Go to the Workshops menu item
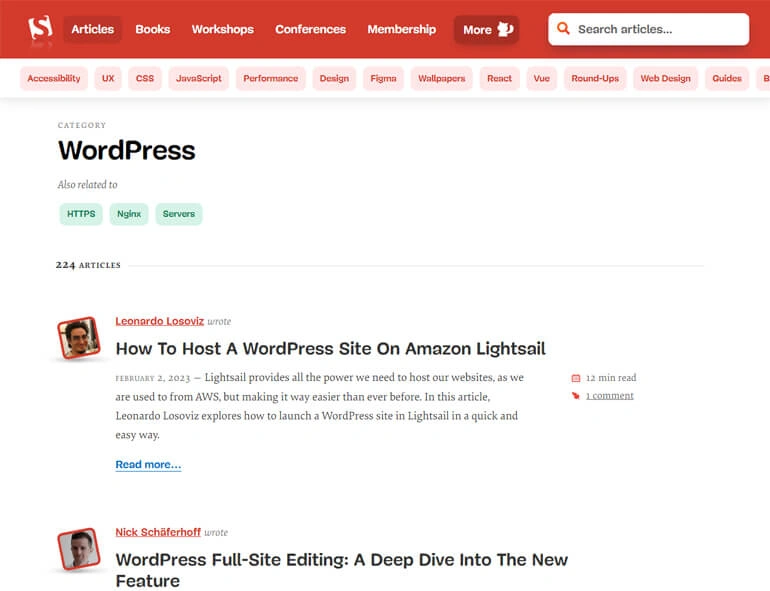This screenshot has width=770, height=591. 222,29
